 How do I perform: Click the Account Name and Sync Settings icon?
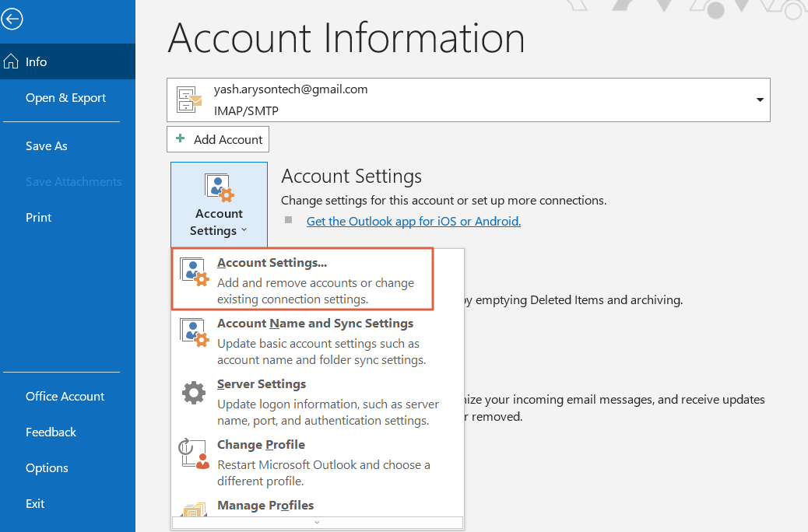pos(195,332)
